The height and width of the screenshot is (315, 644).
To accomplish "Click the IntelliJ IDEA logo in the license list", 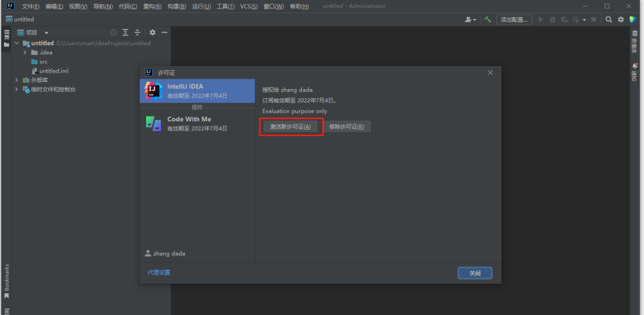I will point(153,90).
